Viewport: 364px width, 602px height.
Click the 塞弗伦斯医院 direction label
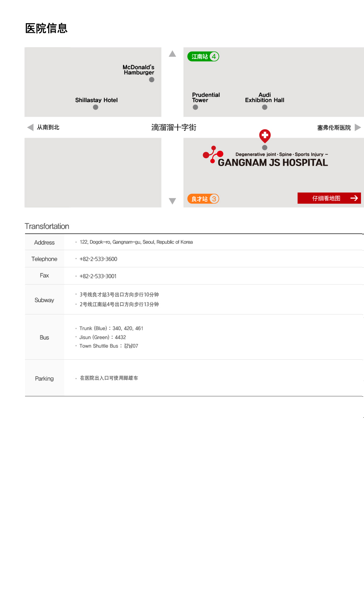click(x=334, y=128)
